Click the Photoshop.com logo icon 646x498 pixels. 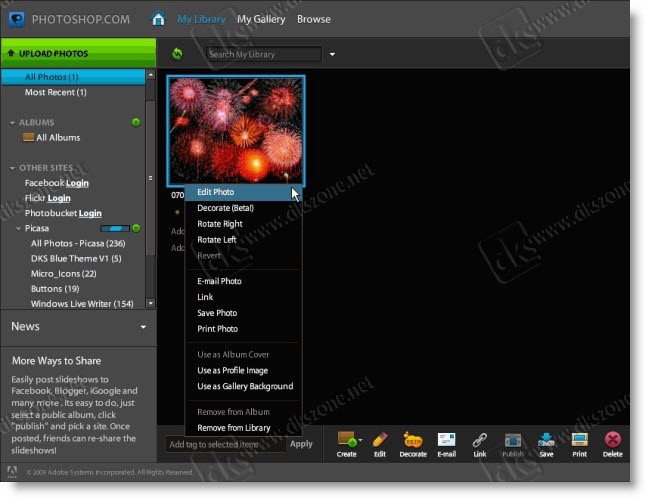coord(17,19)
